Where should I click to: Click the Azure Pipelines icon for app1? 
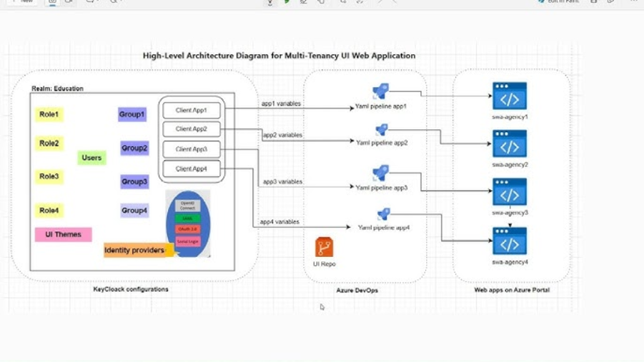click(x=380, y=91)
